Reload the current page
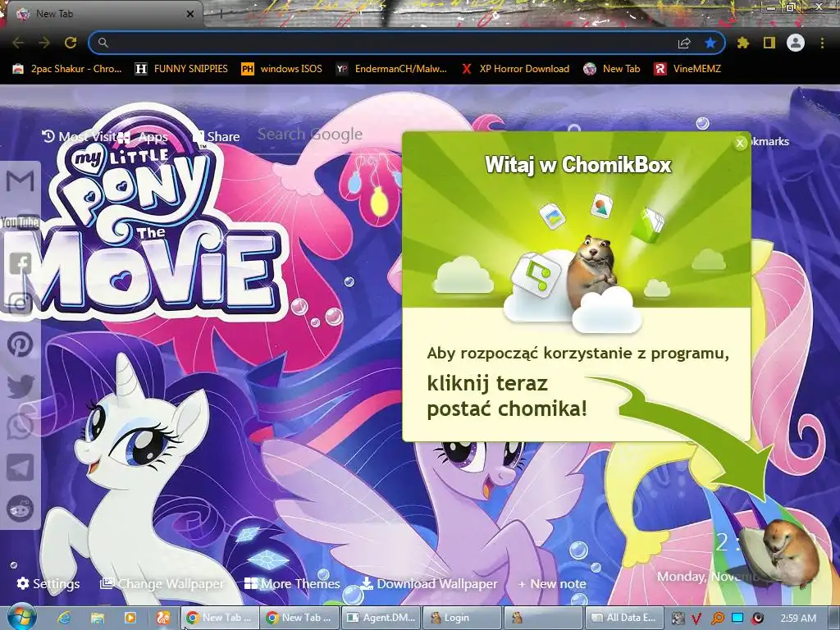The width and height of the screenshot is (840, 630). [71, 43]
